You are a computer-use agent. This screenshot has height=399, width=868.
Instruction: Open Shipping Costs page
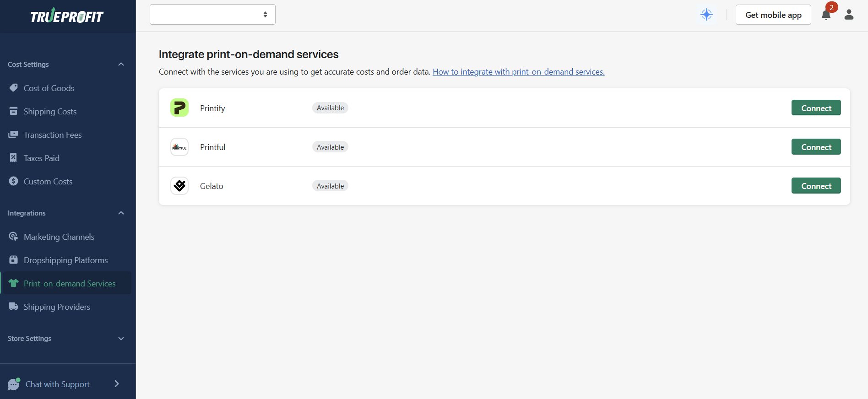(50, 112)
